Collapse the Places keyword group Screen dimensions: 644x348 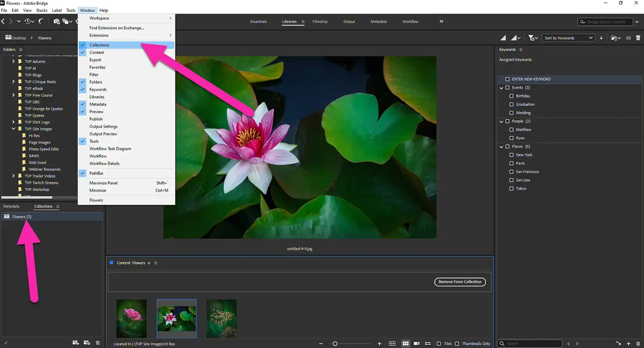pyautogui.click(x=501, y=147)
